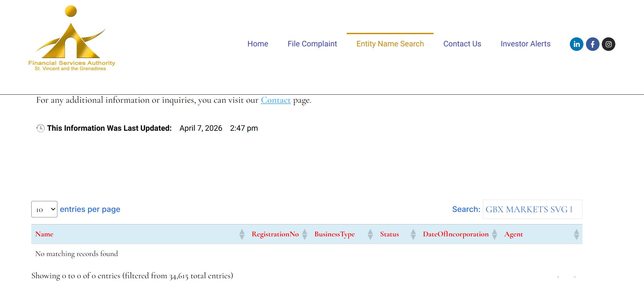Click the Name column header

(140, 234)
